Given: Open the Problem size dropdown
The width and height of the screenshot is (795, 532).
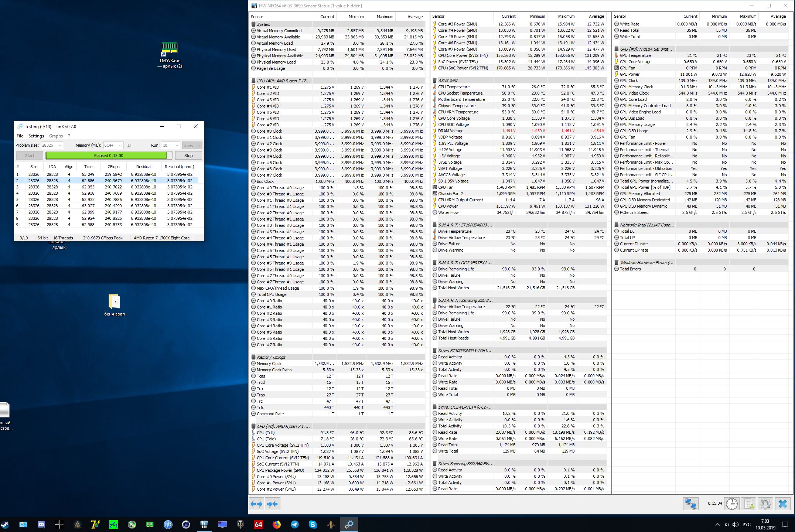Looking at the screenshot, I should point(60,146).
